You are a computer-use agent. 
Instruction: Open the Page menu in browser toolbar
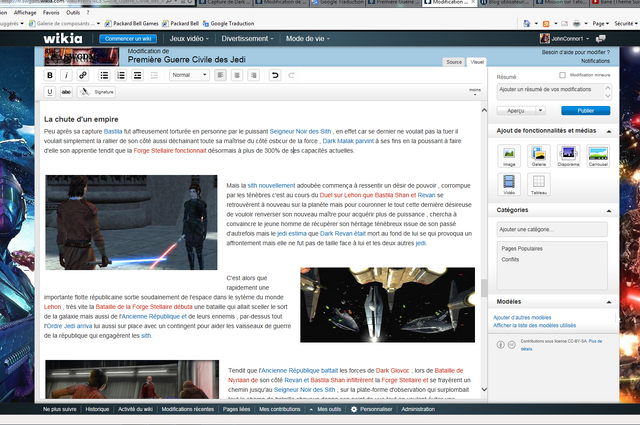(601, 23)
